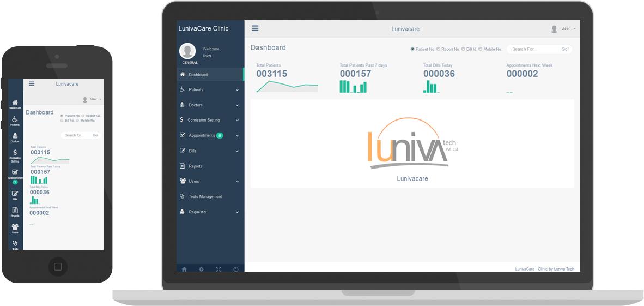This screenshot has height=306, width=644.
Task: Click the user avatar in laptop top bar
Action: tap(555, 29)
